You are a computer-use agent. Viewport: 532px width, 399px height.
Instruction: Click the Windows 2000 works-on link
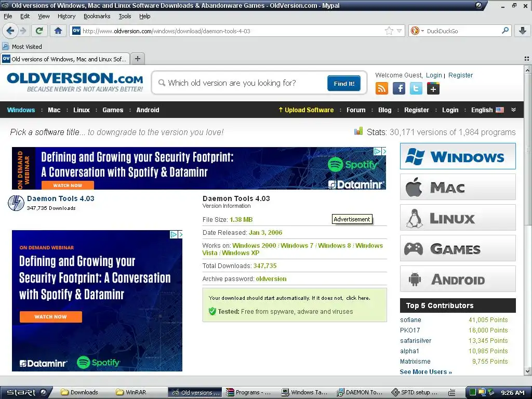pyautogui.click(x=254, y=245)
